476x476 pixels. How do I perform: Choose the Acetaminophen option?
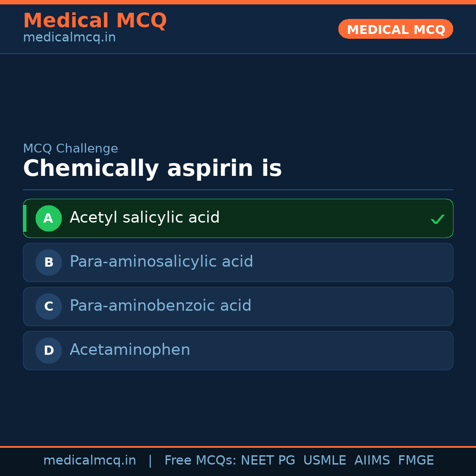click(130, 350)
